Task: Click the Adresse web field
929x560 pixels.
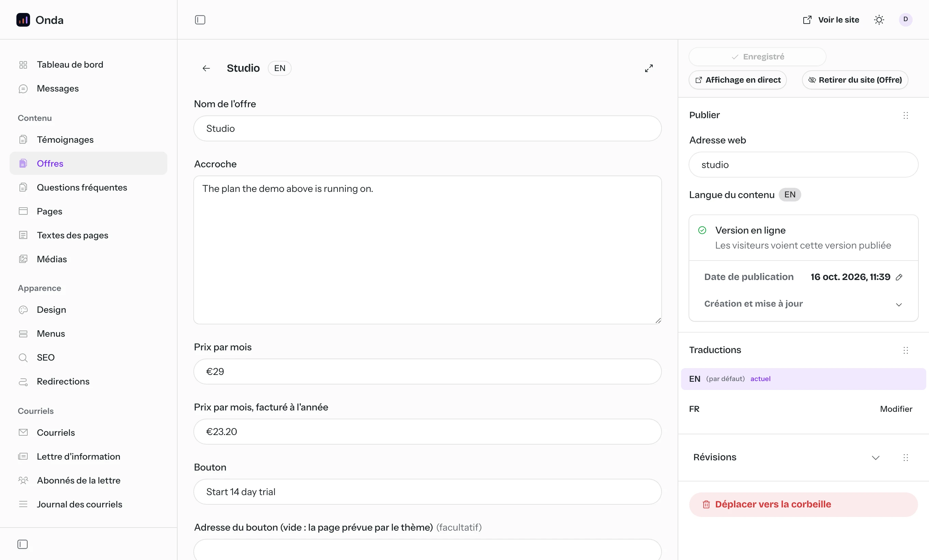Action: point(803,165)
